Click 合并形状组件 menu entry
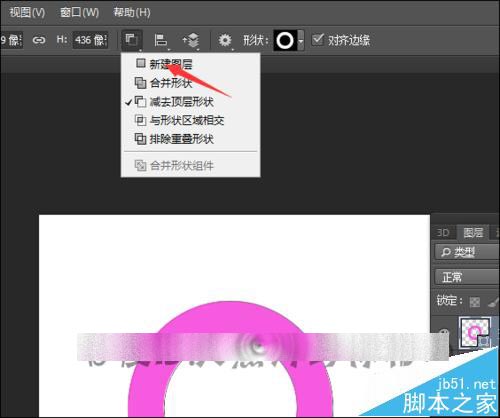Viewport: 500px width, 418px height. tap(190, 165)
